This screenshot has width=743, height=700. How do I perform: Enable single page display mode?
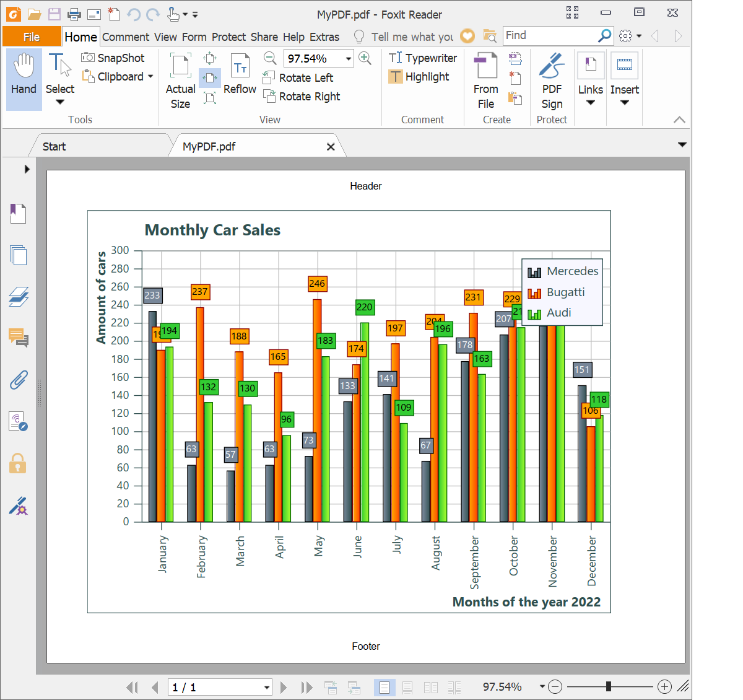(x=385, y=688)
